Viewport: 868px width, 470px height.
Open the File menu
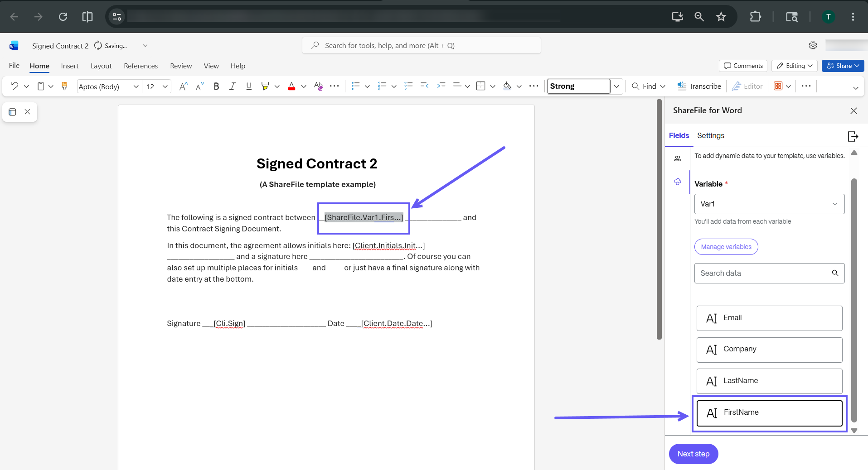point(14,66)
